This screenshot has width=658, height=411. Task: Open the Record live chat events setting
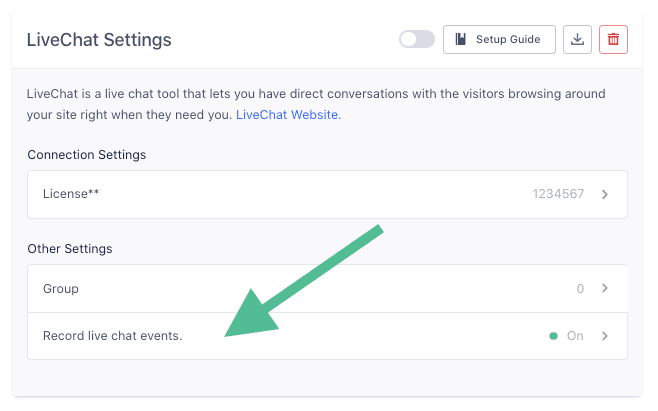[x=112, y=336]
